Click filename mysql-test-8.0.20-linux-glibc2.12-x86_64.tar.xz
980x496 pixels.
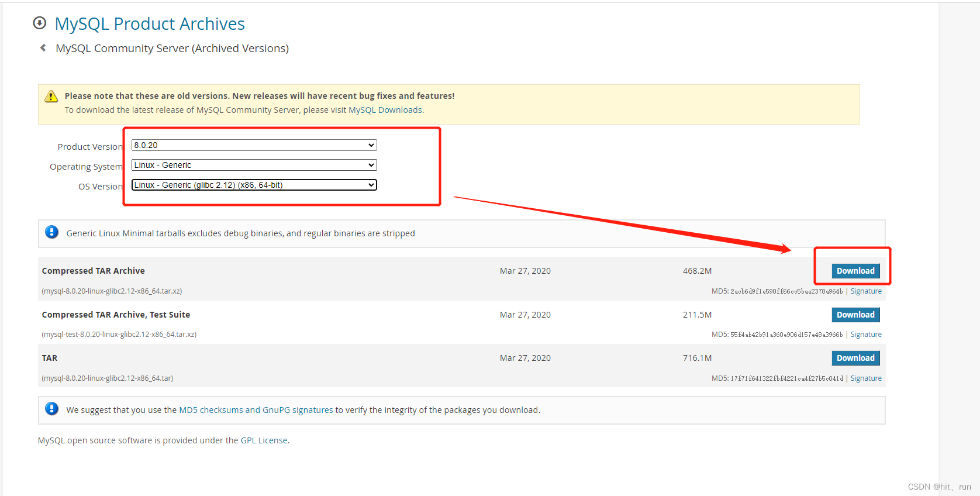119,335
